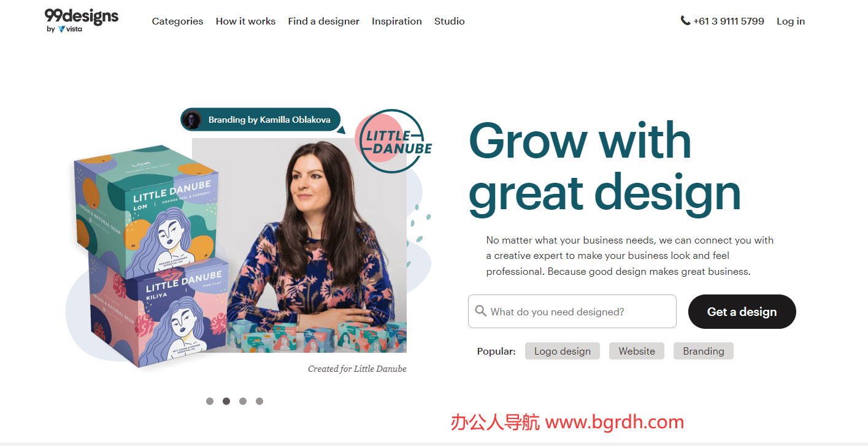This screenshot has width=868, height=446.
Task: Jump to the fourth carousel slide dot
Action: click(259, 401)
